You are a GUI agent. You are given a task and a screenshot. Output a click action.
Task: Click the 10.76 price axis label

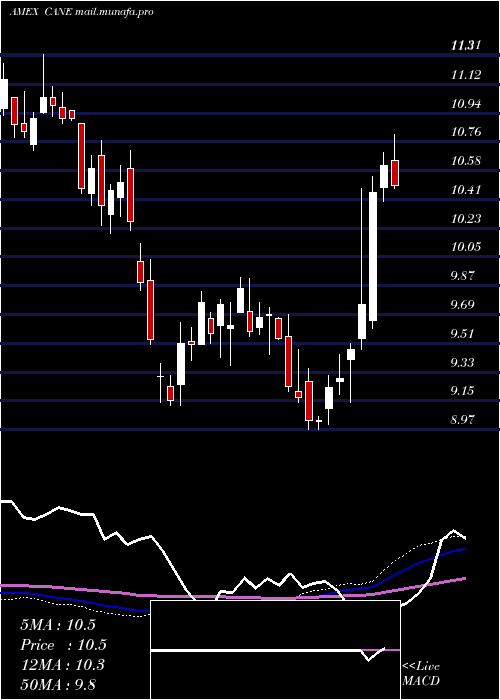click(466, 132)
